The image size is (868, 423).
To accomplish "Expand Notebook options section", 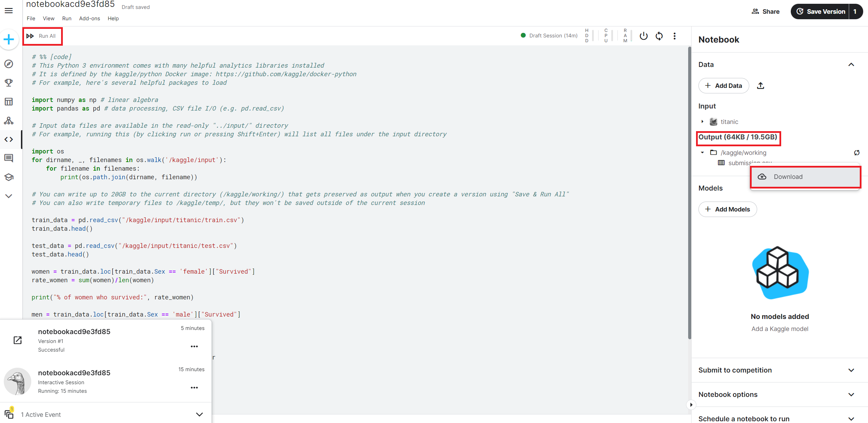I will 851,395.
